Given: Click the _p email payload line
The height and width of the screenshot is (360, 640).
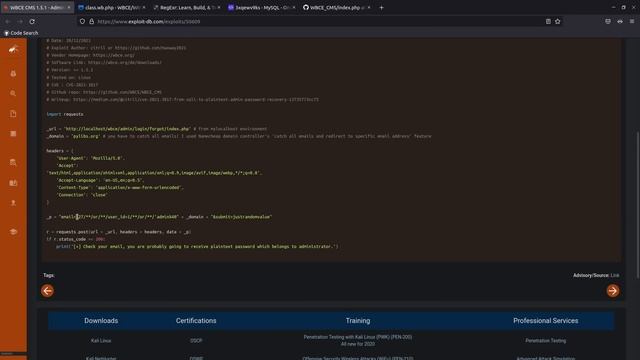Looking at the screenshot, I should point(159,217).
